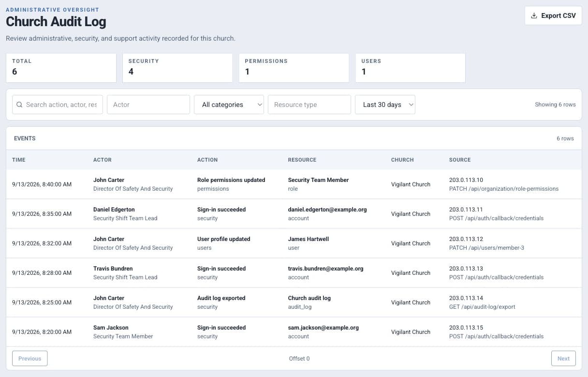
Task: Click the "Offset 0" pagination label
Action: click(299, 359)
